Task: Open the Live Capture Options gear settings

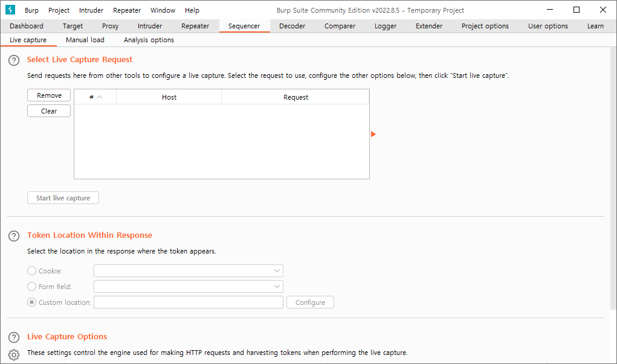Action: [14, 354]
